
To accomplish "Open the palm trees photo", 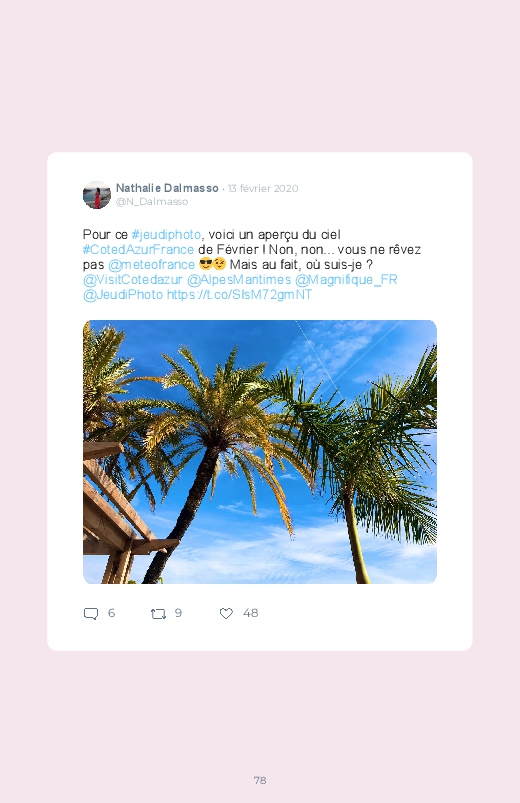I will [260, 452].
